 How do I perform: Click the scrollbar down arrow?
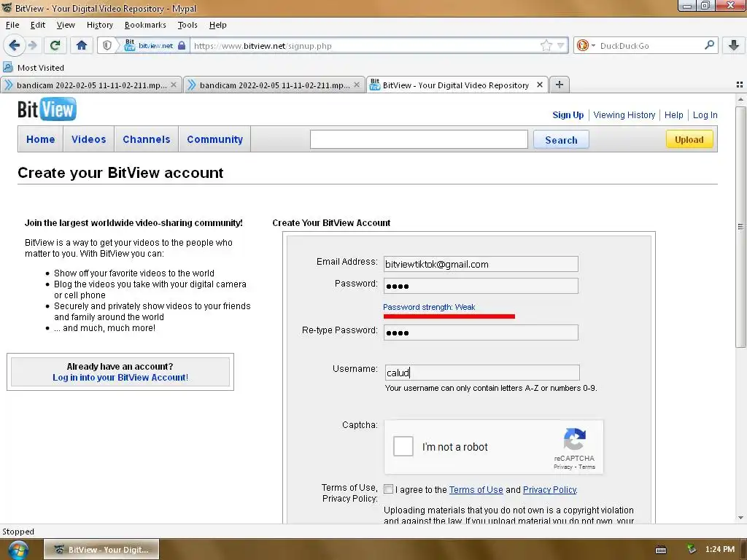(x=740, y=518)
